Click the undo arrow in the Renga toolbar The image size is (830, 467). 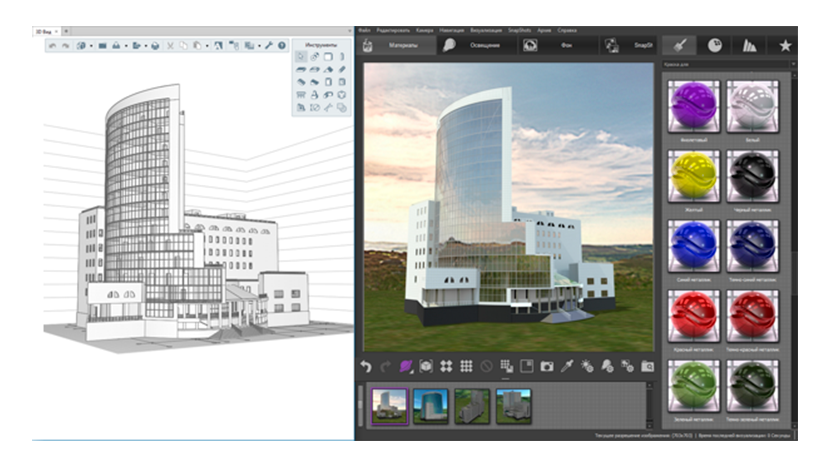(x=52, y=46)
